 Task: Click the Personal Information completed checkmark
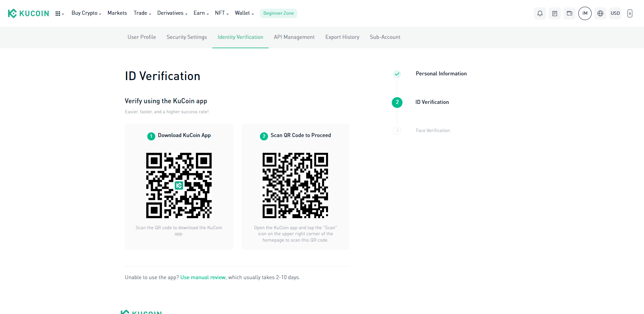click(x=397, y=74)
